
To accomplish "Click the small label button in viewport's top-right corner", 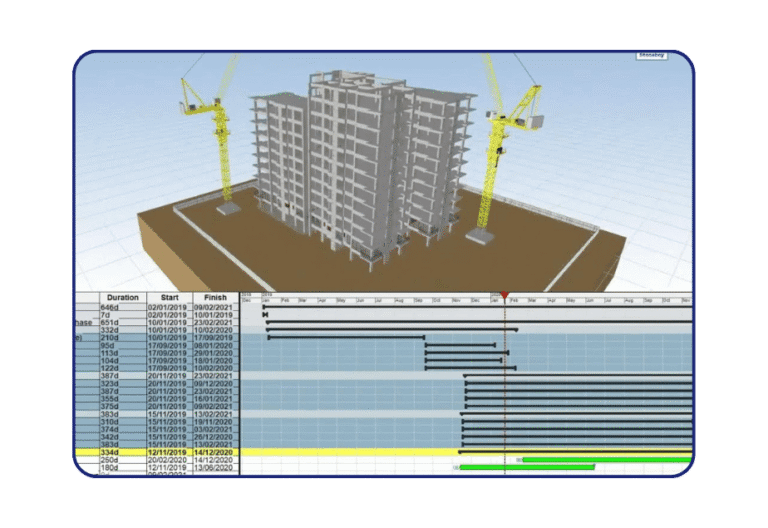I will pos(654,56).
